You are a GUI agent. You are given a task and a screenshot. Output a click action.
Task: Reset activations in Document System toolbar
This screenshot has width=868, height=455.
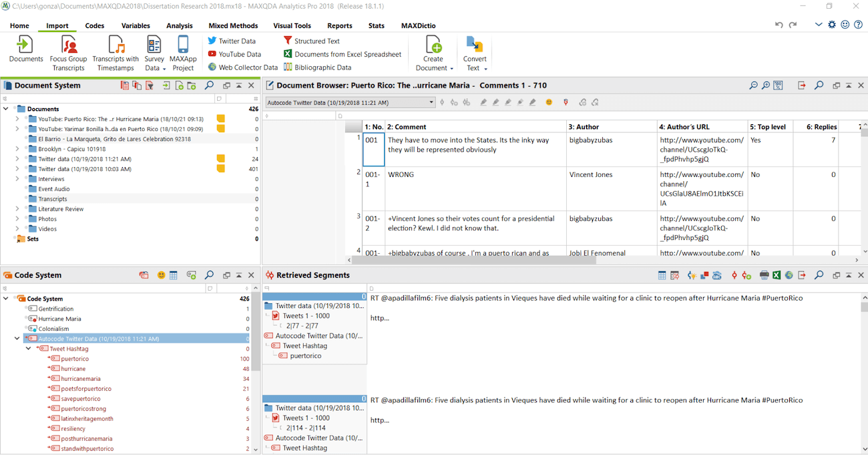[124, 86]
